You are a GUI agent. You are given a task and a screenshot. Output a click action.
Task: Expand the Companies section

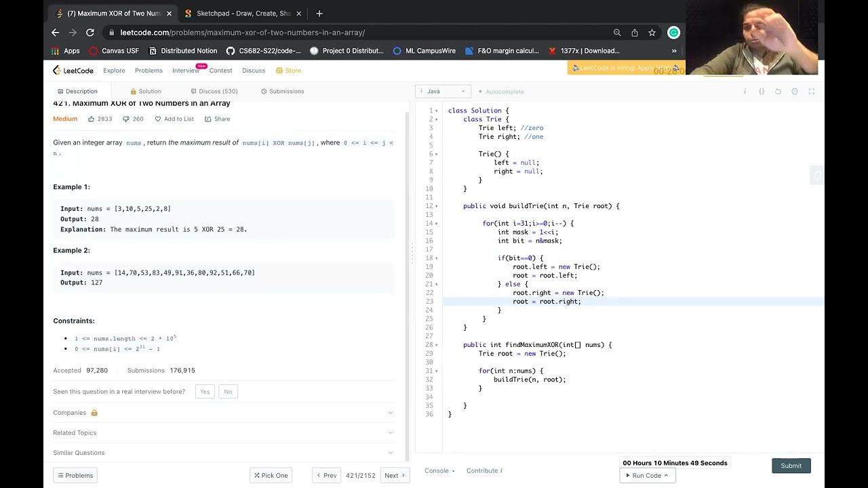[x=223, y=413]
